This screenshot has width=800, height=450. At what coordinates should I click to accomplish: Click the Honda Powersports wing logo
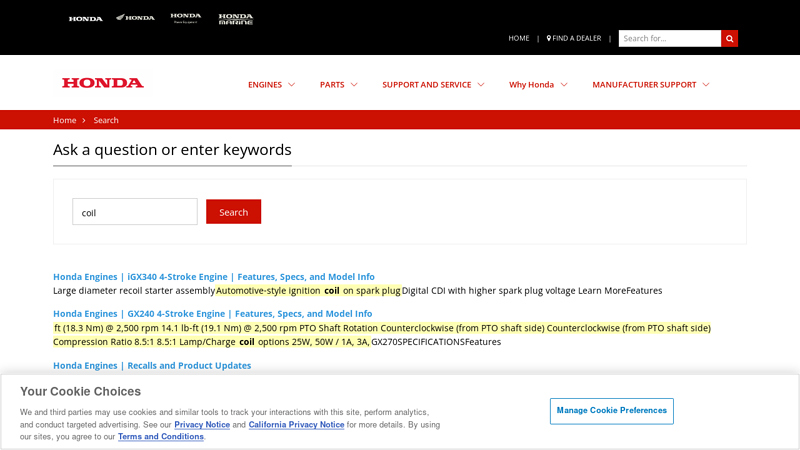click(135, 18)
